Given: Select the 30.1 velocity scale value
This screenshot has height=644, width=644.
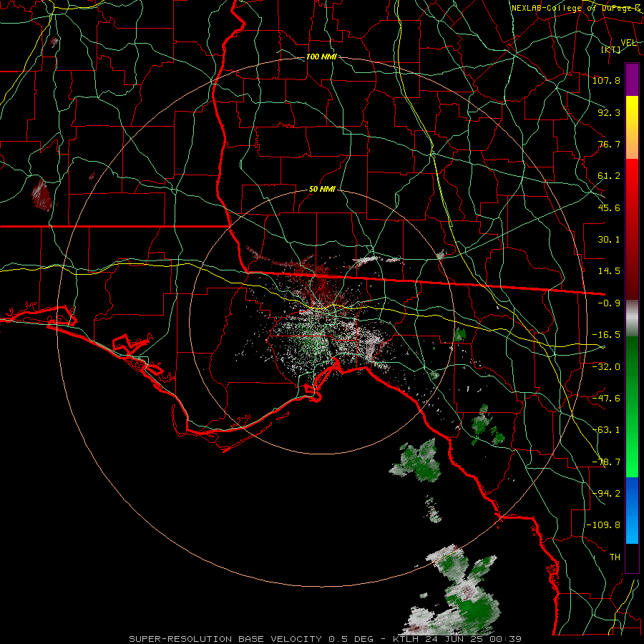Looking at the screenshot, I should click(609, 240).
